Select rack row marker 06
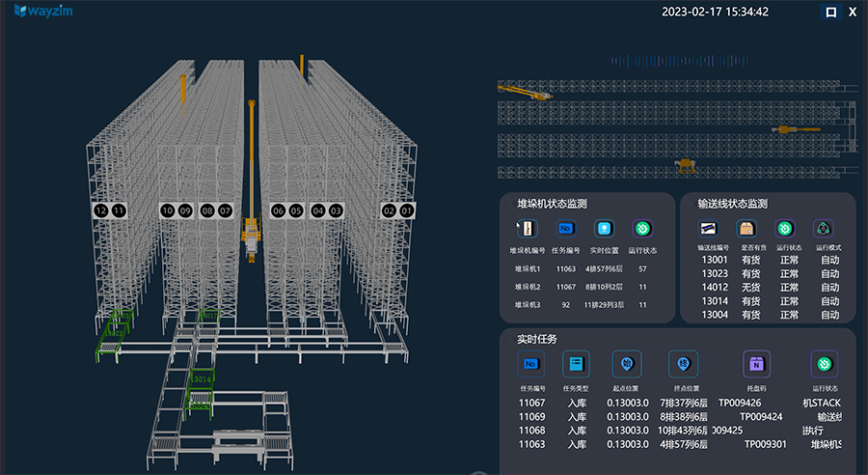Image resolution: width=868 pixels, height=475 pixels. click(x=279, y=210)
